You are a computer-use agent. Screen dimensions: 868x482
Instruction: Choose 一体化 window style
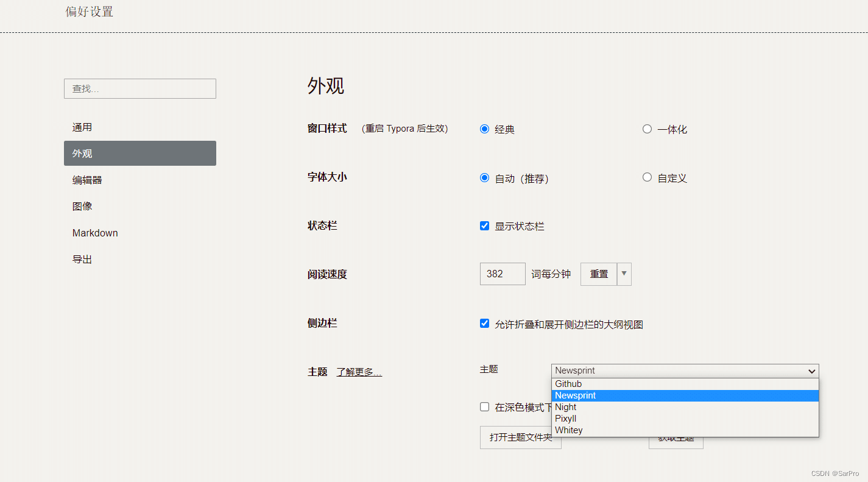click(647, 129)
